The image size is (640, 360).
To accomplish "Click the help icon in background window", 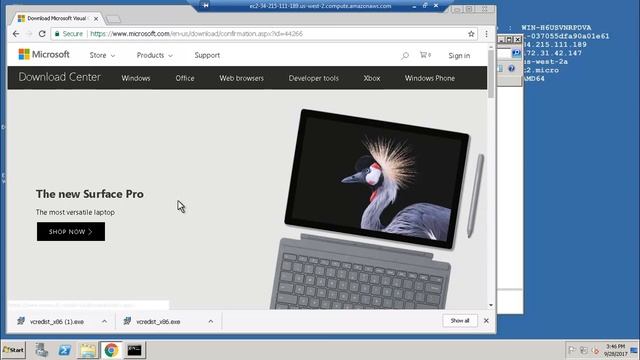I will 511,69.
